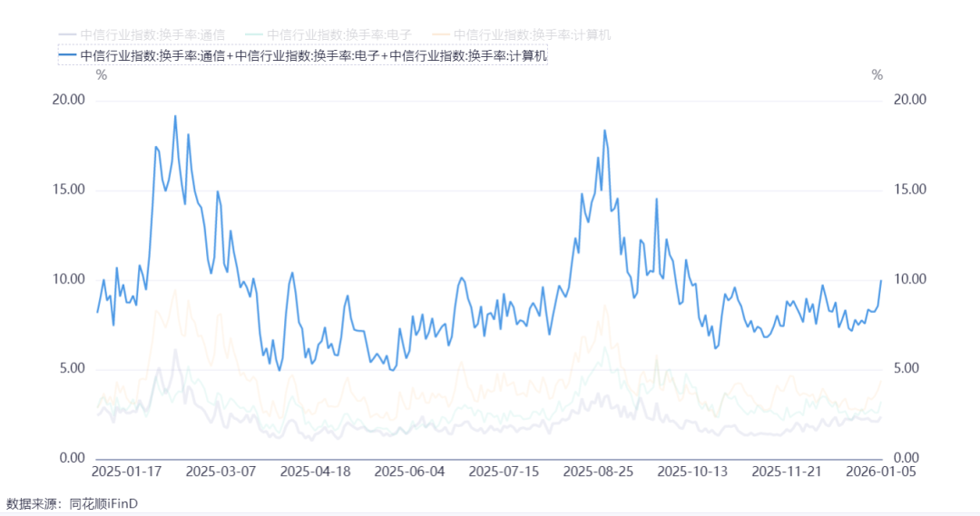Click the last data point of blue line
The height and width of the screenshot is (516, 980).
coord(881,280)
